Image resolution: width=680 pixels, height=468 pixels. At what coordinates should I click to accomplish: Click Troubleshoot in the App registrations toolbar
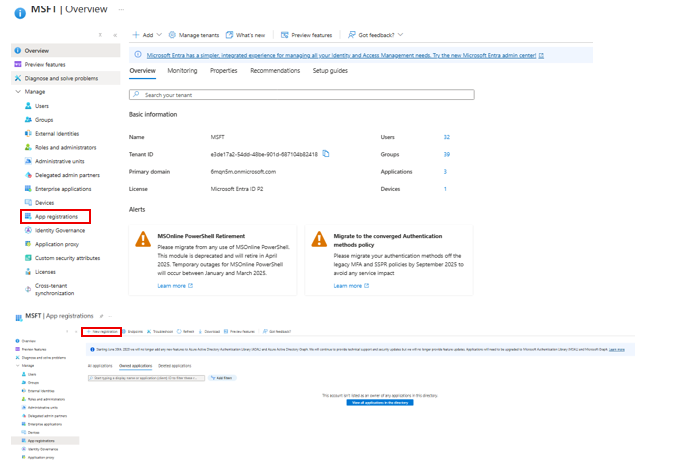(160, 331)
